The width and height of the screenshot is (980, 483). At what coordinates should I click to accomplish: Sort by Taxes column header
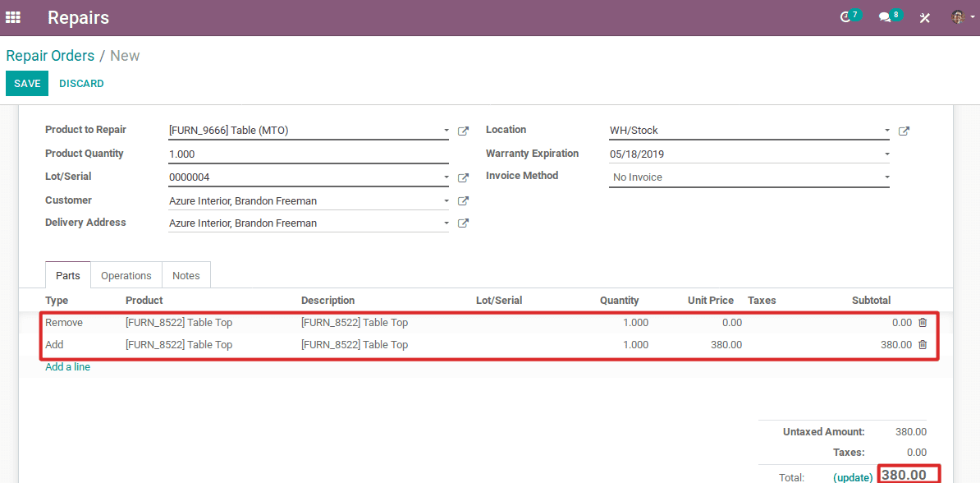[761, 301]
